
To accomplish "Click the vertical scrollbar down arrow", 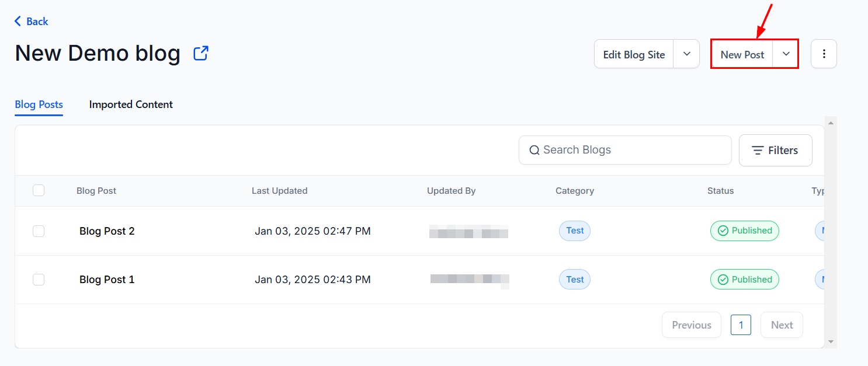I will coord(831,342).
